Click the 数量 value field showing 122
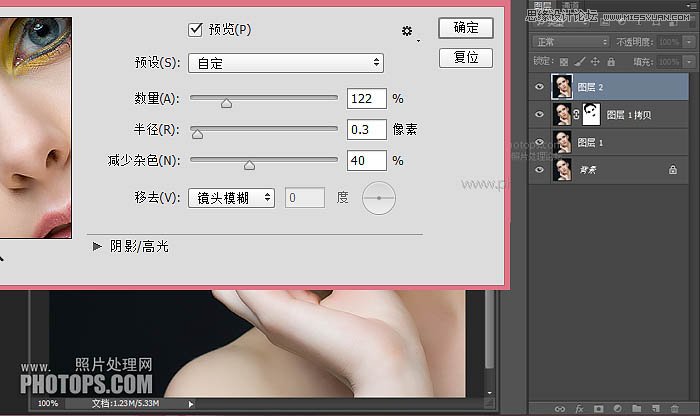Screen dimensions: 700x416 (x=367, y=99)
